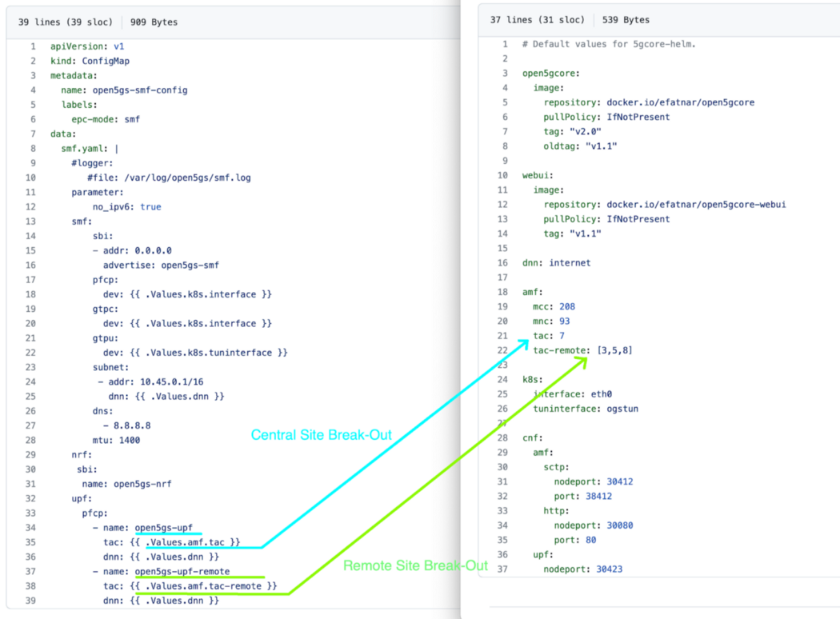Image resolution: width=840 pixels, height=619 pixels.
Task: Click line number beside 'kind: ConfigMap'
Action: pyautogui.click(x=33, y=61)
